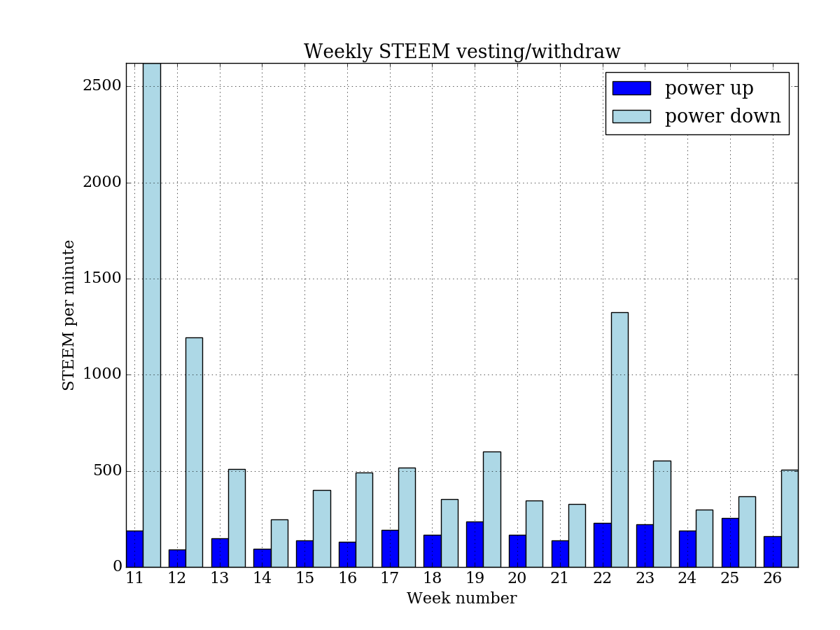Click the "power up" legend label
This screenshot has width=840, height=630.
click(x=709, y=89)
